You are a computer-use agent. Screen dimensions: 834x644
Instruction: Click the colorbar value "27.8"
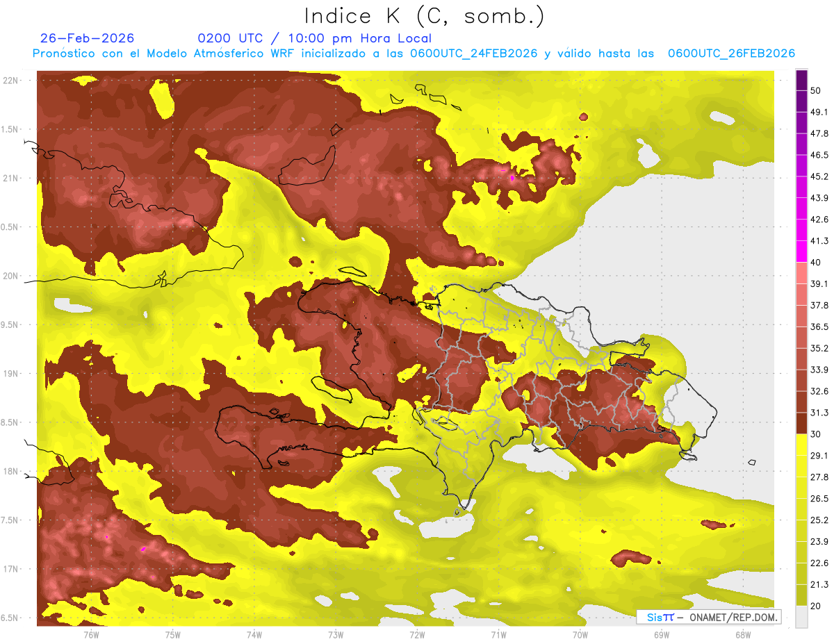pos(819,477)
